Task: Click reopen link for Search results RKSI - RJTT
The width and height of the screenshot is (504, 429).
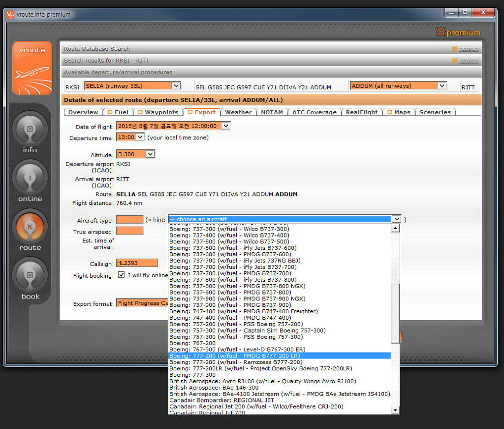Action: (469, 61)
